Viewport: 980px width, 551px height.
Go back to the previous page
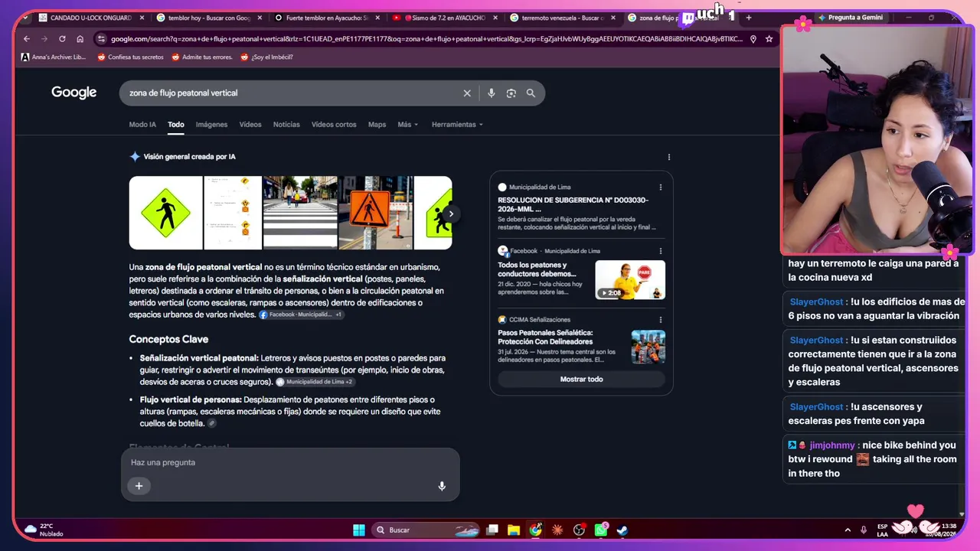click(x=27, y=39)
